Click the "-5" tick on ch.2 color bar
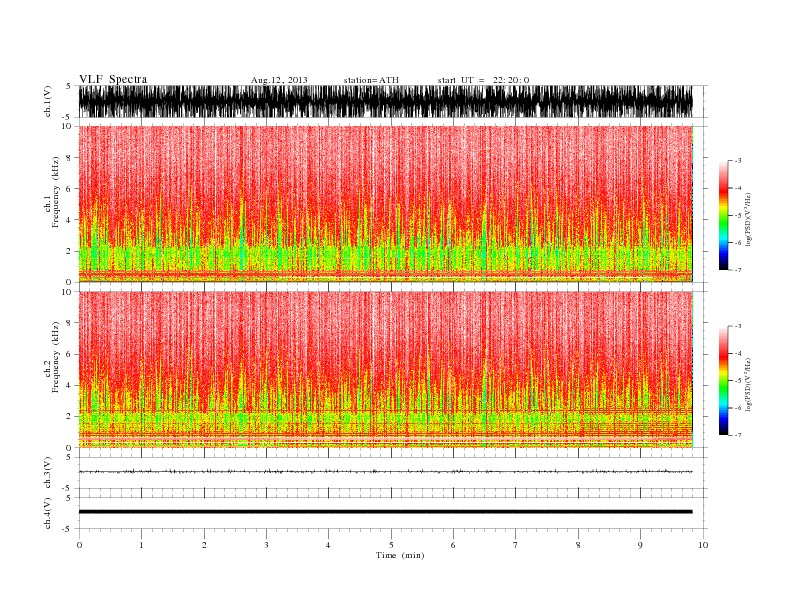 point(738,381)
